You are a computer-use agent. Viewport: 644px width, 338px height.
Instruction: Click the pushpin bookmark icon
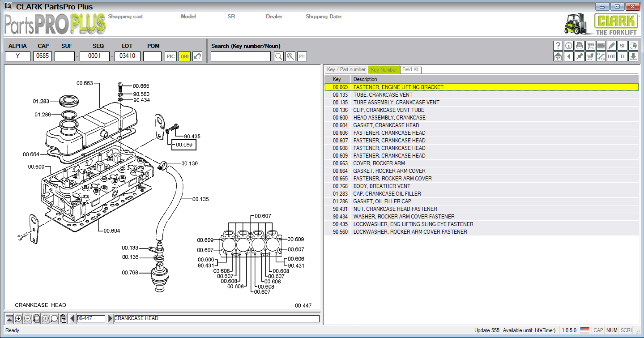point(580,56)
